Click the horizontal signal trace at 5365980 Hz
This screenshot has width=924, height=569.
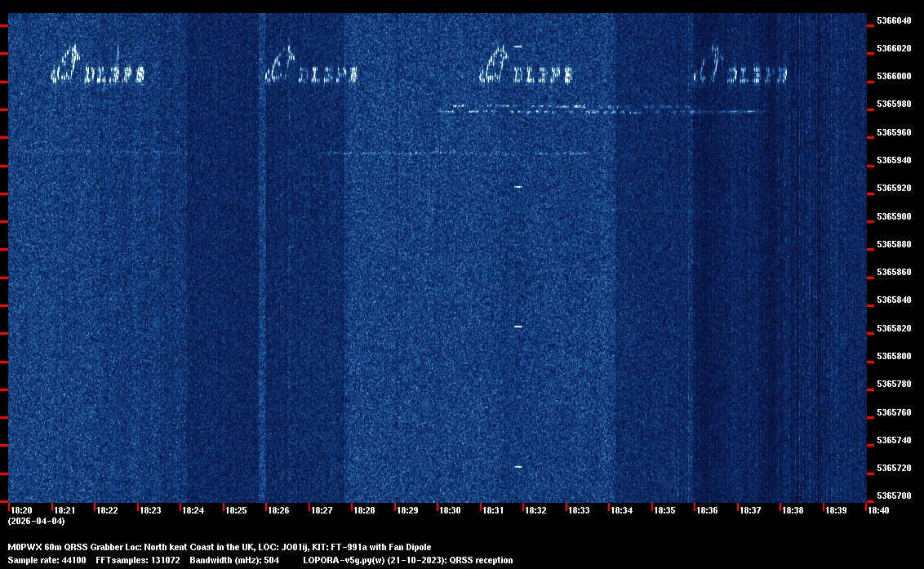[x=602, y=109]
